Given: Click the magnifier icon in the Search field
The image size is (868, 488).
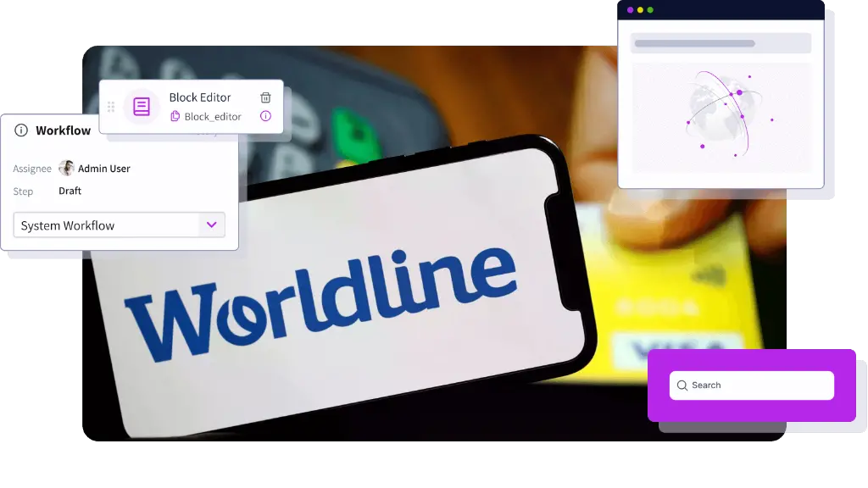Looking at the screenshot, I should click(682, 385).
